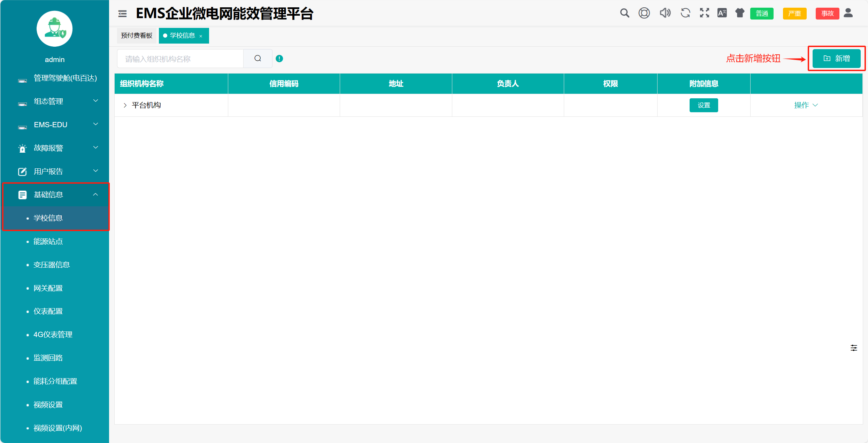Click the green info hint icon
The width and height of the screenshot is (868, 443).
pos(279,59)
